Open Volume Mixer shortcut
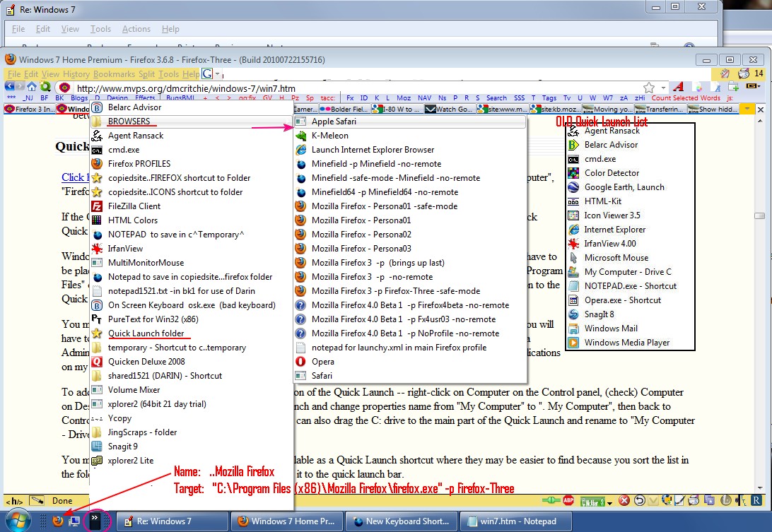This screenshot has width=772, height=532. pos(192,390)
